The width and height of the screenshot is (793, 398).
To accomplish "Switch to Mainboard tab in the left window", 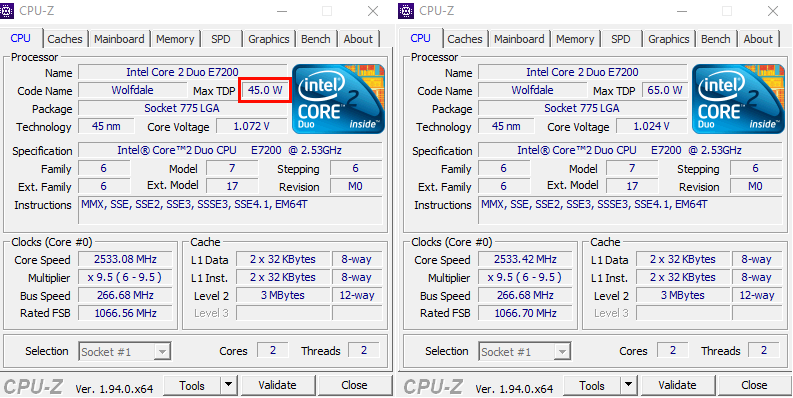I will tap(119, 39).
